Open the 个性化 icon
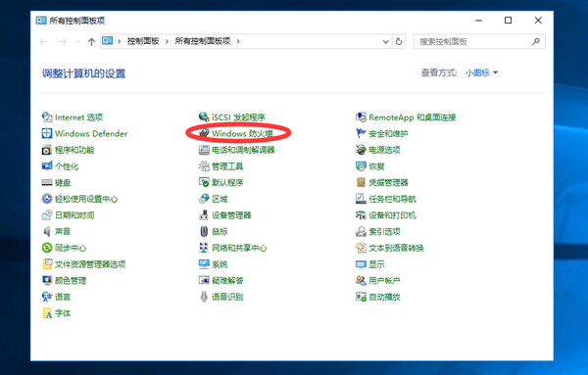The image size is (588, 375). pos(47,165)
